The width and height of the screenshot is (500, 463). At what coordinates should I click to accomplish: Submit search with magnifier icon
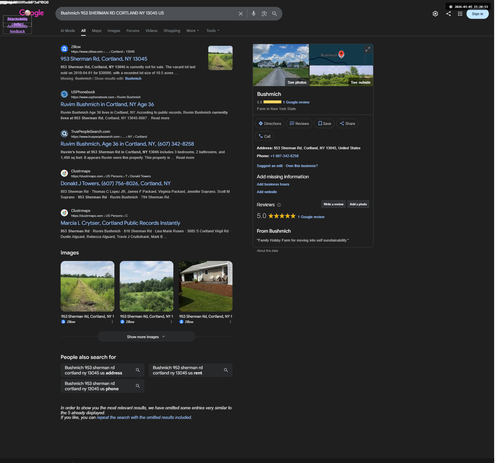pyautogui.click(x=274, y=14)
